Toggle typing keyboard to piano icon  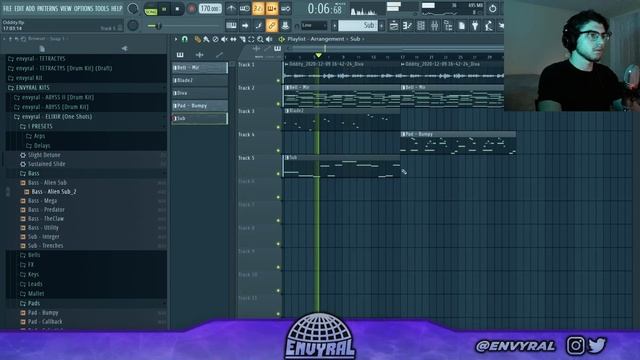point(231,25)
